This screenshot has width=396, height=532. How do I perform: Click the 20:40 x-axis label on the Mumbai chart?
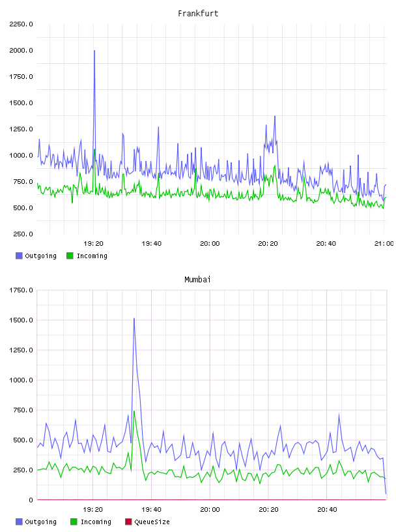[x=327, y=509]
